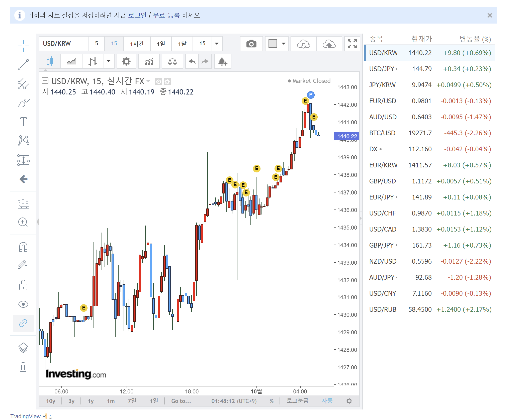Open the interval dropdown arrow after 15
529x420 pixels.
(x=217, y=44)
